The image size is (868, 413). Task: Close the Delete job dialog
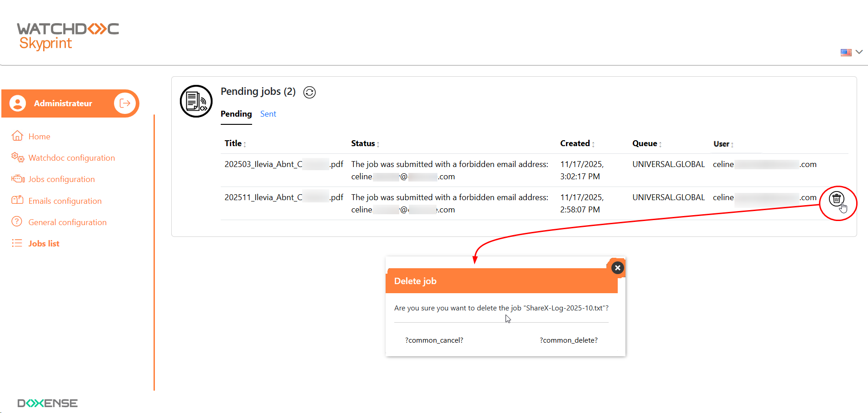click(617, 268)
